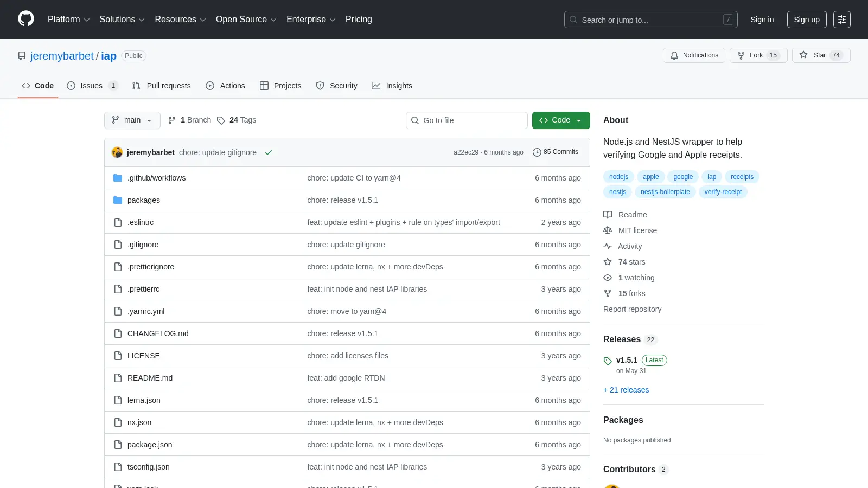Click the README.md file icon
This screenshot has height=488, width=868.
118,378
